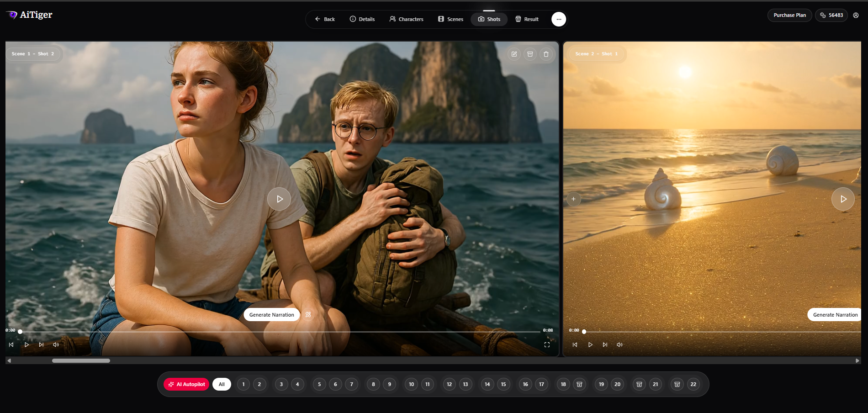Play Scene 2 Shot 1 with large play button

pyautogui.click(x=843, y=199)
